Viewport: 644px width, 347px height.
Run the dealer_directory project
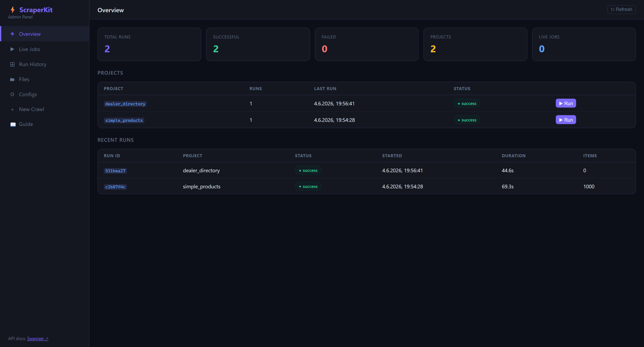566,103
